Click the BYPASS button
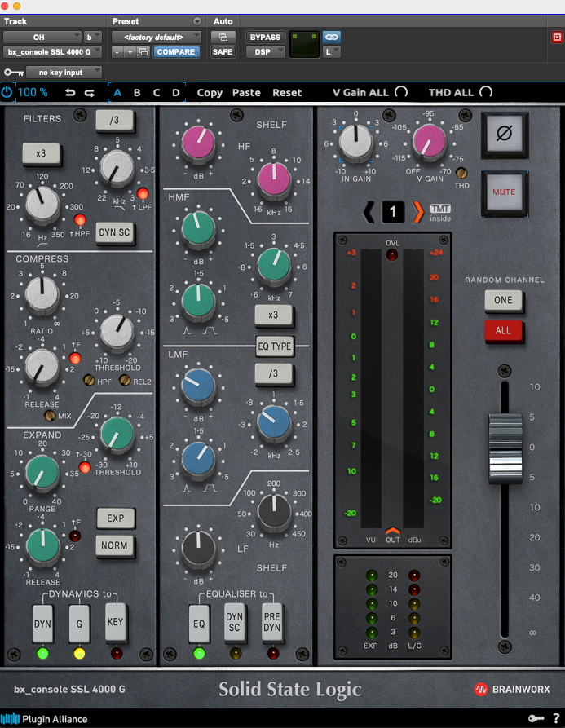This screenshot has width=565, height=728. click(265, 37)
